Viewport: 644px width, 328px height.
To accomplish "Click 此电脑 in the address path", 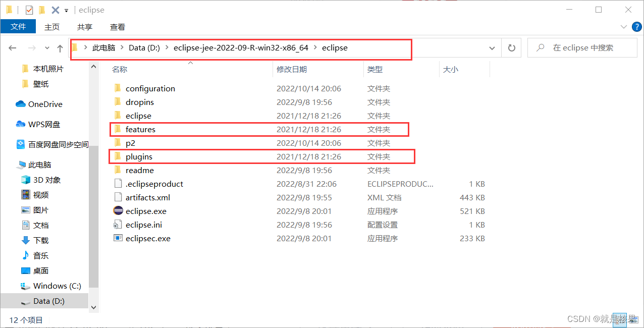I will [103, 48].
